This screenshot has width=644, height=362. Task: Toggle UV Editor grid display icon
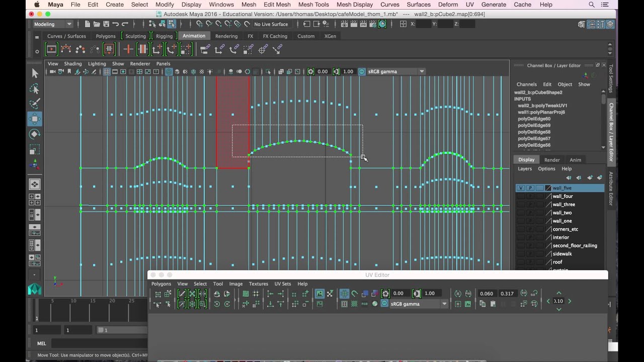click(344, 294)
